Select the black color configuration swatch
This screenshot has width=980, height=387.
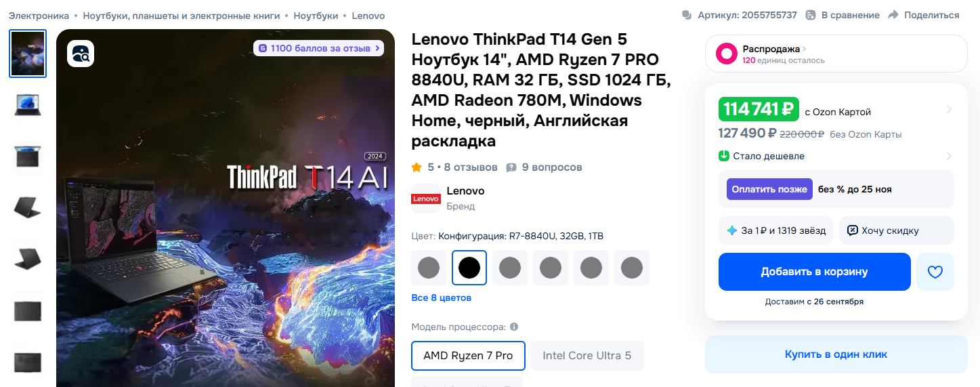tap(469, 268)
